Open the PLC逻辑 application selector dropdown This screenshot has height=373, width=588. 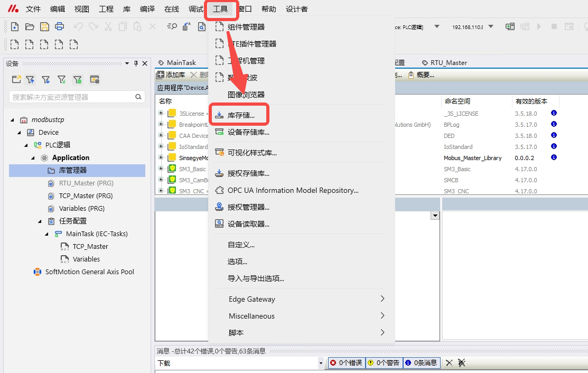coord(437,26)
